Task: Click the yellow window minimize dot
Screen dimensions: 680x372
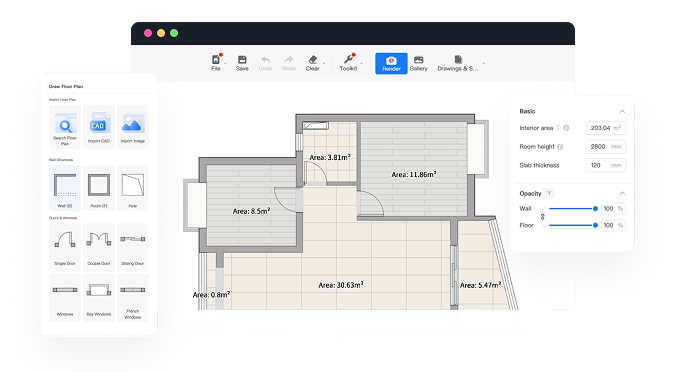Action: (161, 33)
